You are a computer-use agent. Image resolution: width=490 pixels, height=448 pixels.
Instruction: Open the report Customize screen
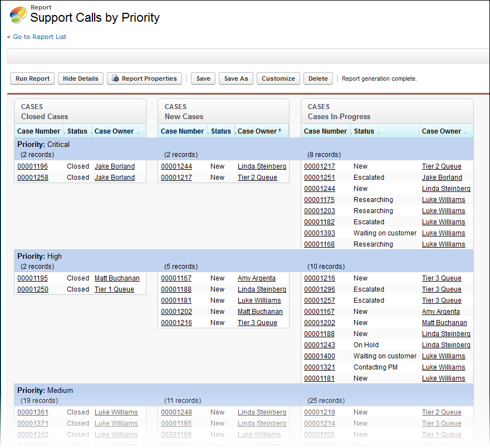point(278,78)
